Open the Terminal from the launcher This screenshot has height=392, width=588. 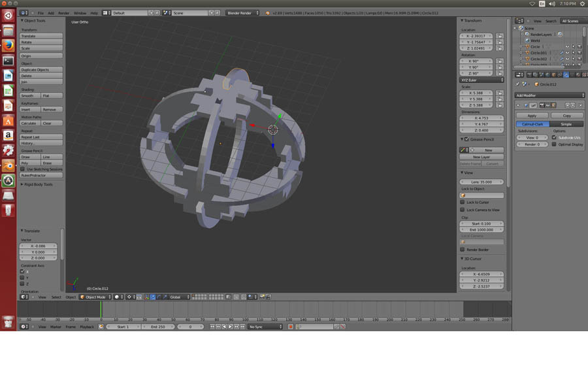point(8,61)
